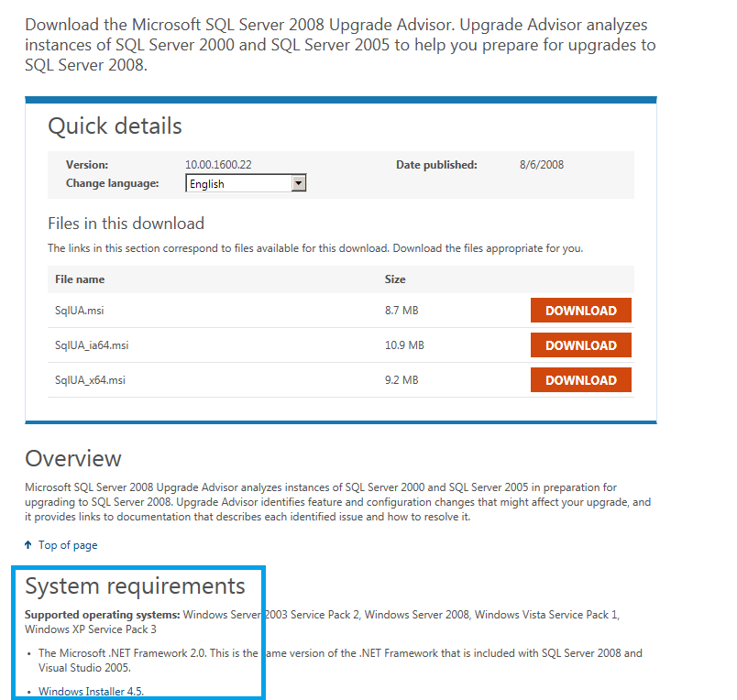
Task: Open the Change language dropdown showing English
Action: (x=238, y=184)
